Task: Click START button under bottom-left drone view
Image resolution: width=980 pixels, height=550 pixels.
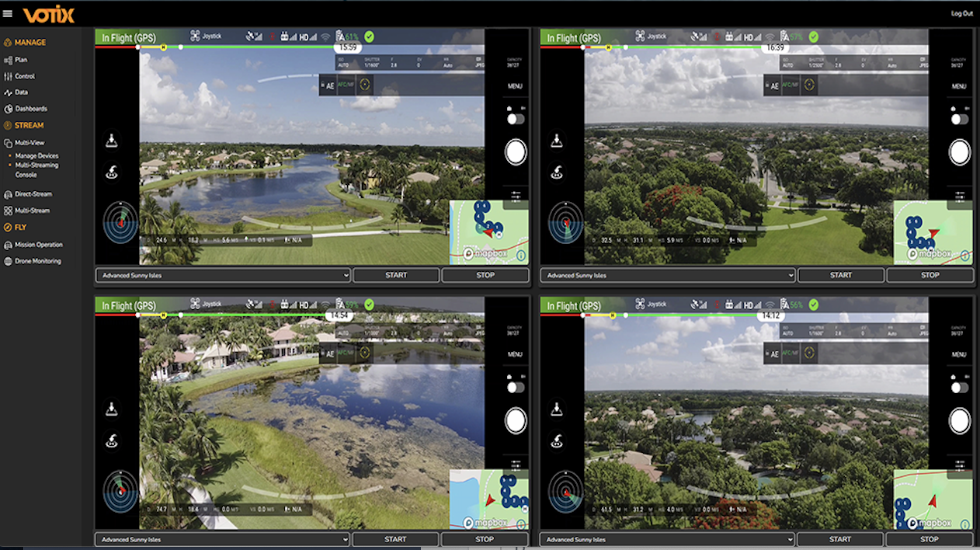Action: click(x=395, y=539)
